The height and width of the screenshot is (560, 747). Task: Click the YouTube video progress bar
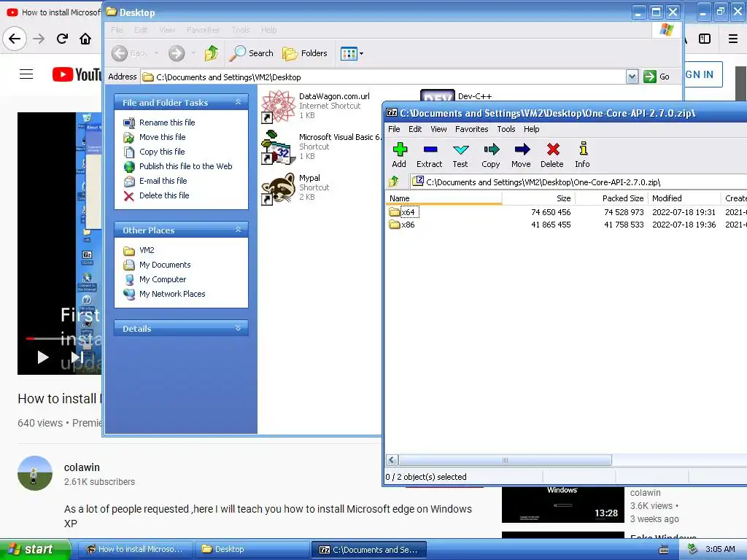(63, 338)
